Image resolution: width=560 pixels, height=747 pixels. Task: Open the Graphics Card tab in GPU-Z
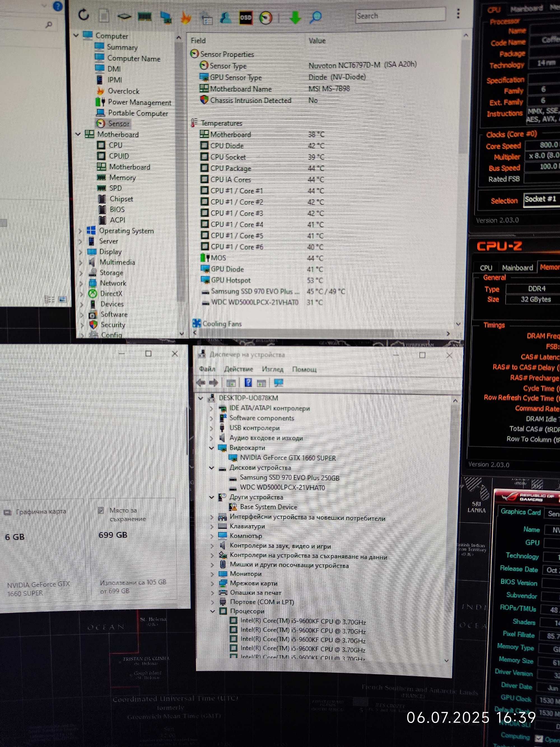pos(521,512)
